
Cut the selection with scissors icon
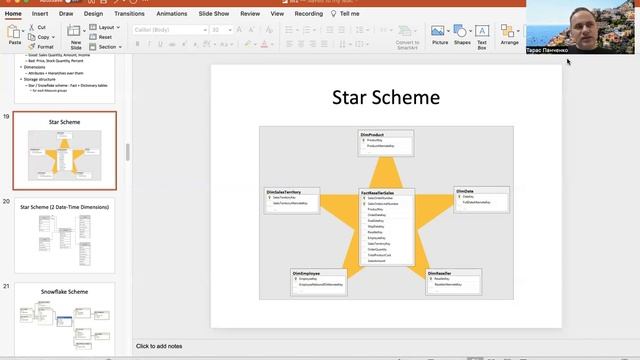[32, 27]
